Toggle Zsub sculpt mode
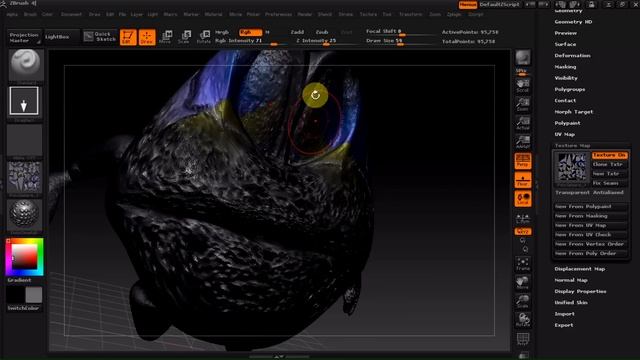Viewport: 640px width, 360px height. point(322,32)
